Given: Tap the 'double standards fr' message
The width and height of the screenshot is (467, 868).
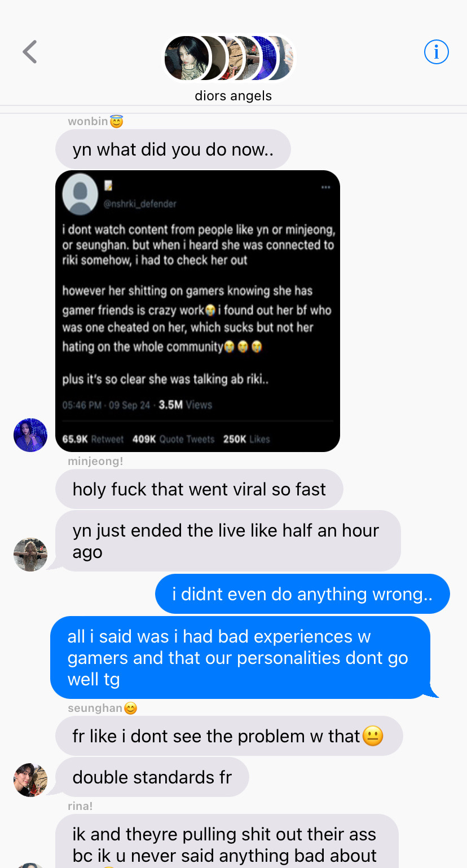Looking at the screenshot, I should coord(152,777).
